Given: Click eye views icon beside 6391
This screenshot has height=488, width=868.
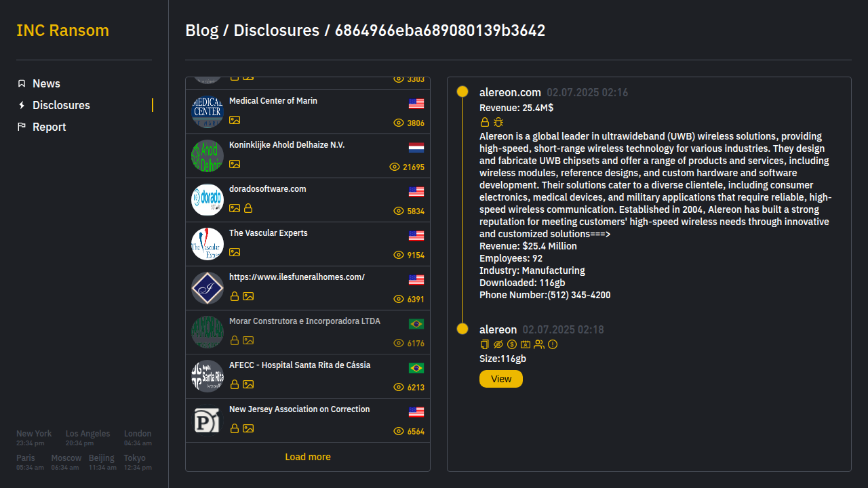Looking at the screenshot, I should pyautogui.click(x=399, y=299).
